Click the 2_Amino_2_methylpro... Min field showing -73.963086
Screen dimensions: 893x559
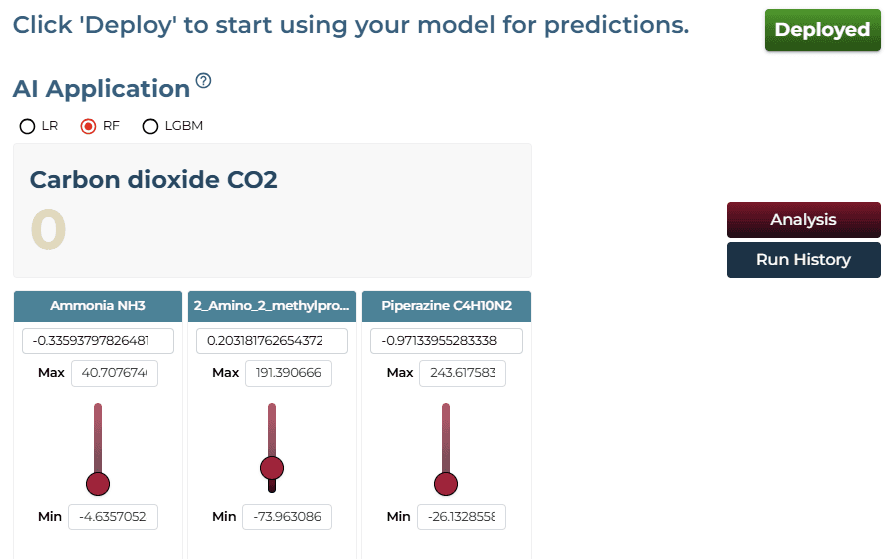(287, 517)
